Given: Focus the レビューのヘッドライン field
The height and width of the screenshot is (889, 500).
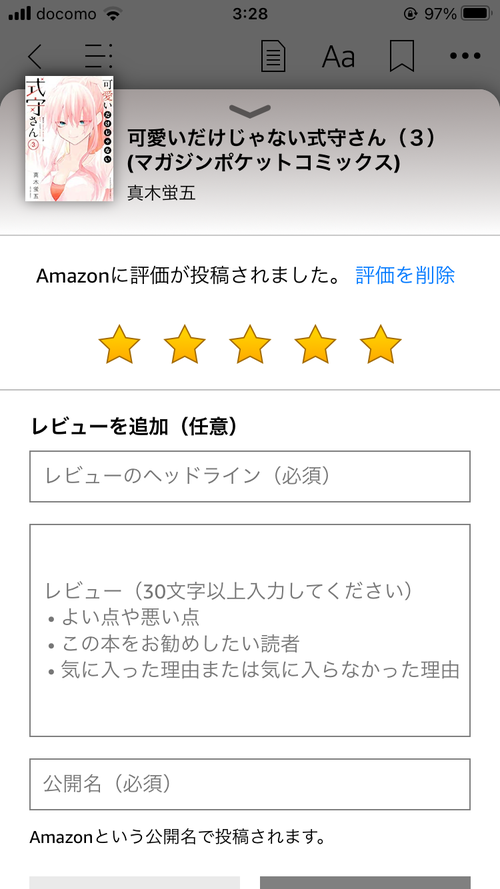Looking at the screenshot, I should coord(250,476).
